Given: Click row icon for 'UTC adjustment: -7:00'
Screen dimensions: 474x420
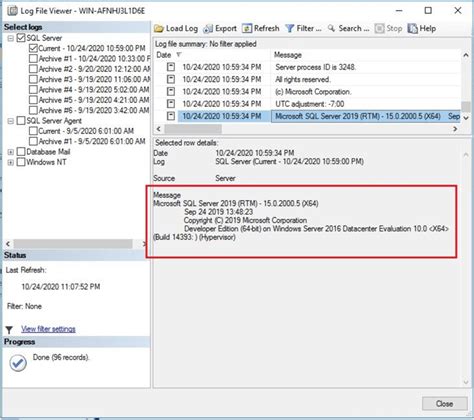Looking at the screenshot, I should point(171,104).
